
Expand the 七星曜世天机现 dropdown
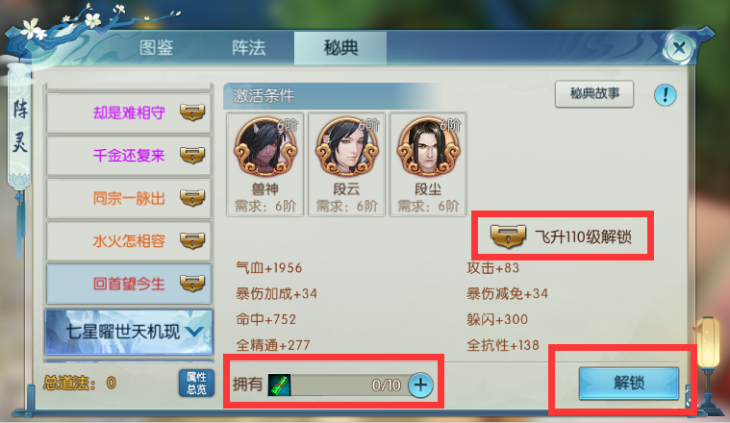[x=129, y=332]
